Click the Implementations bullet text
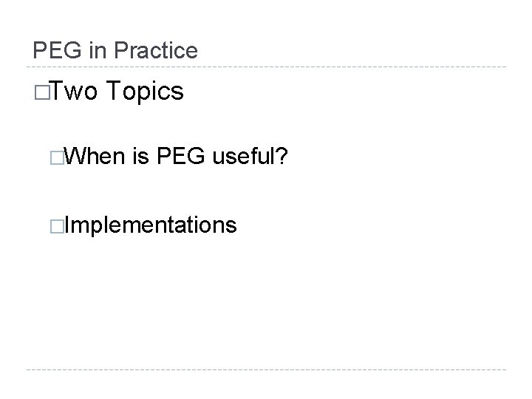This screenshot has width=532, height=399. point(150,225)
